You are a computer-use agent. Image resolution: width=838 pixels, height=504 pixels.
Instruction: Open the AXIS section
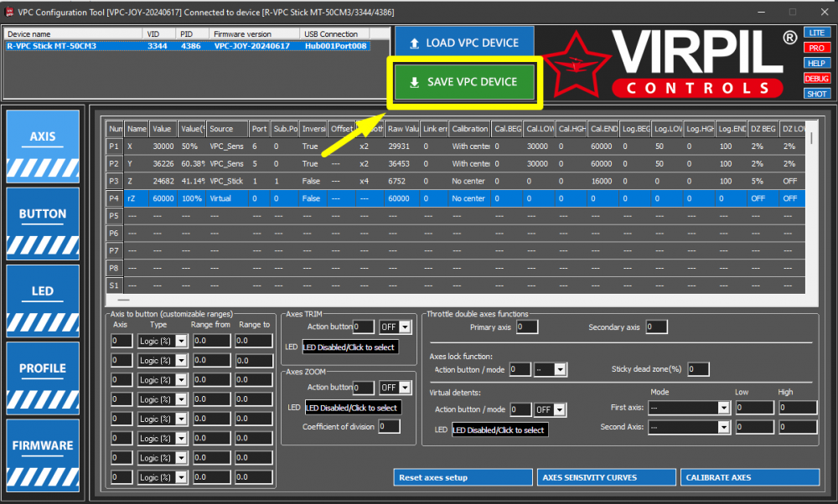43,147
